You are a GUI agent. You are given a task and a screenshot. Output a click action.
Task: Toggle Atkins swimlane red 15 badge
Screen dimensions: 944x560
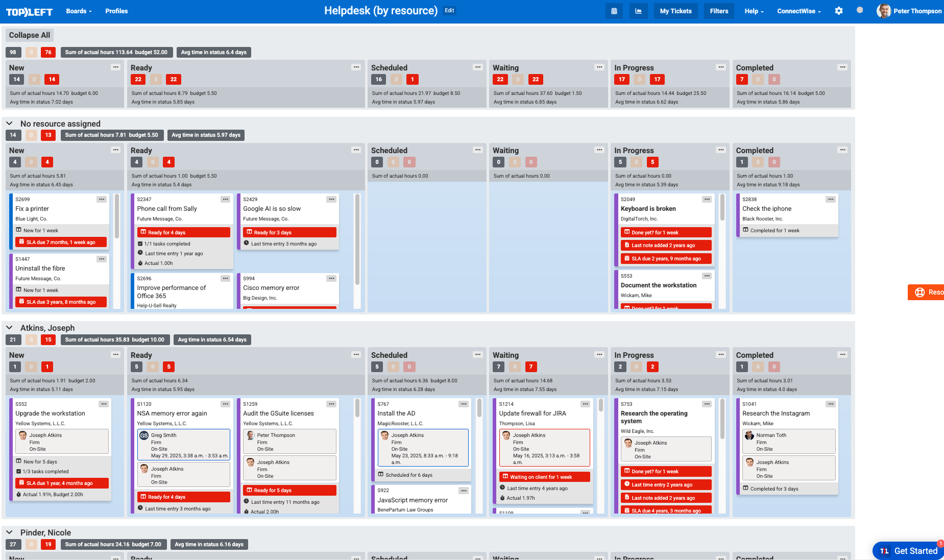(x=48, y=339)
